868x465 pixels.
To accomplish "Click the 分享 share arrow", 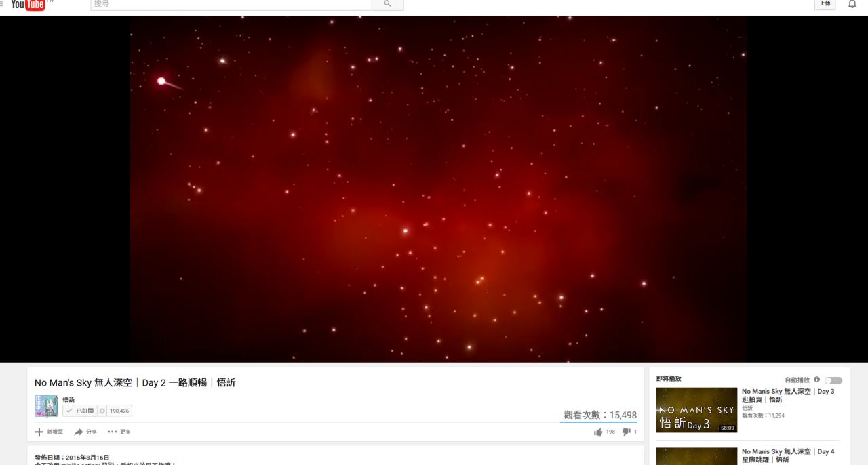I will pos(79,432).
